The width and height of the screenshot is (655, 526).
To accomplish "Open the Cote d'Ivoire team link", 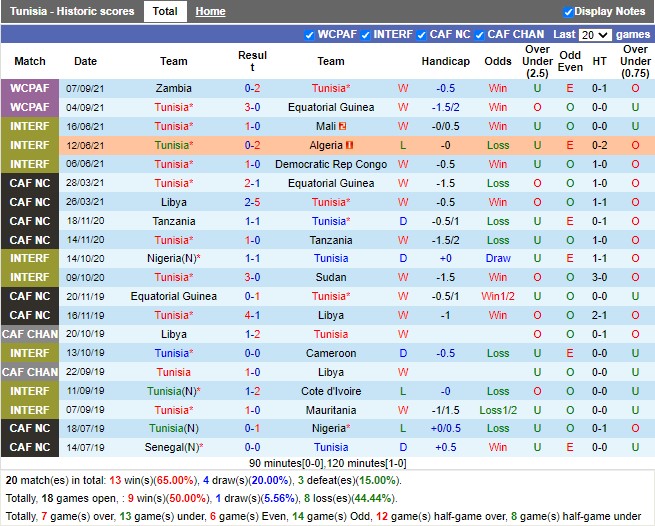I will [331, 391].
